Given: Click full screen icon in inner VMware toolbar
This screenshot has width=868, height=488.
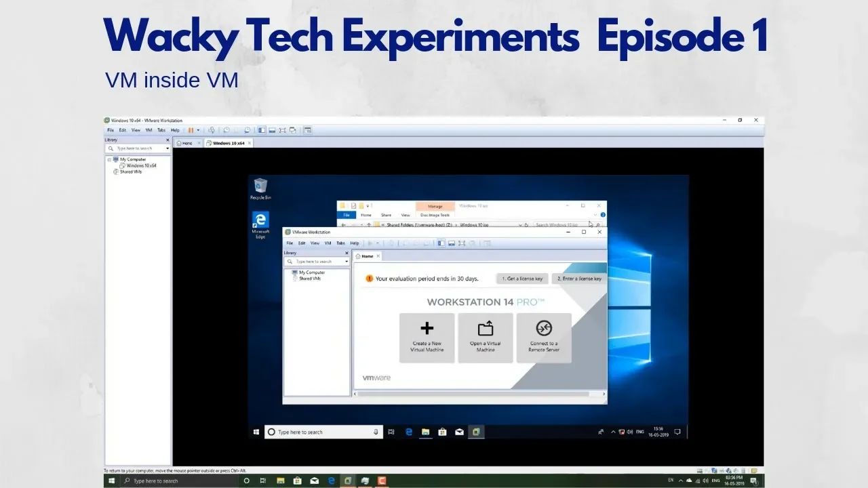Looking at the screenshot, I should [462, 243].
